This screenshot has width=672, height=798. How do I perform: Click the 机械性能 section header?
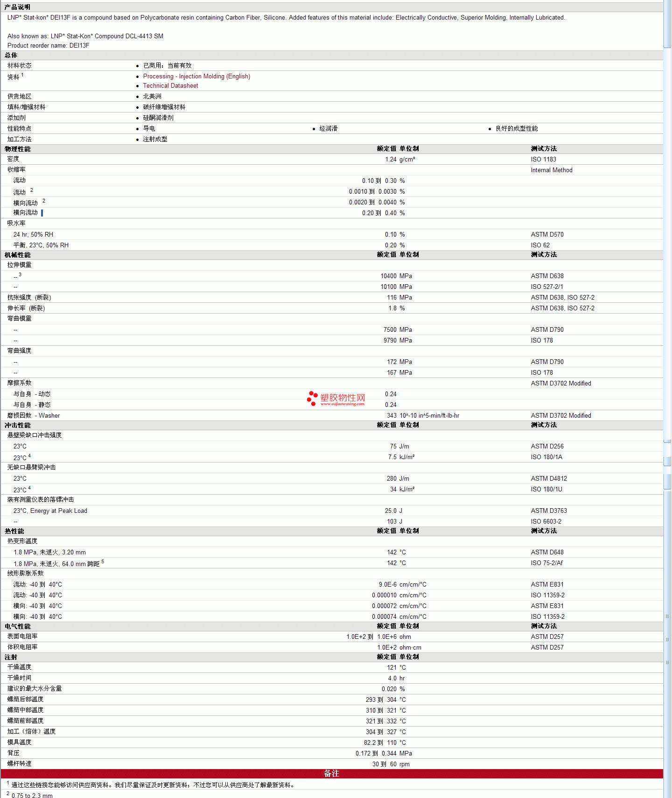[x=17, y=255]
